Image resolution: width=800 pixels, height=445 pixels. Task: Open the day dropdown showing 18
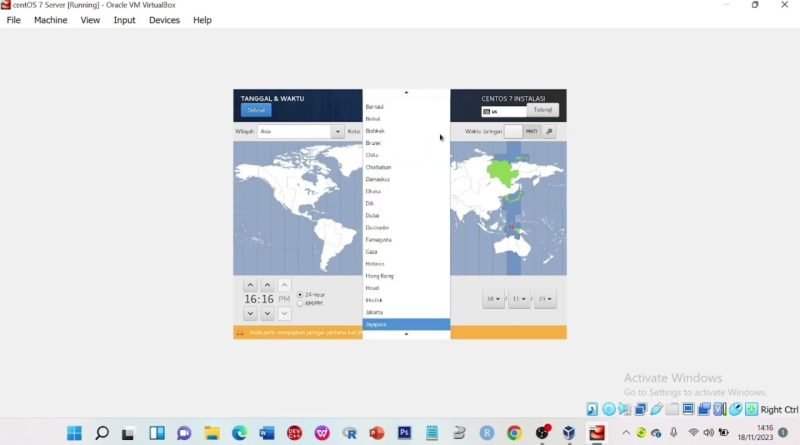point(493,299)
